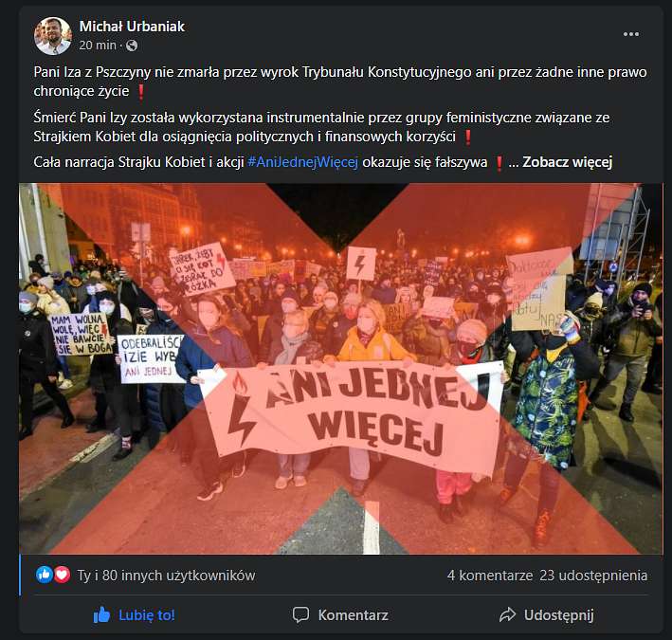
Task: Click the blue thumbs-up reaction icon
Action: [x=45, y=575]
